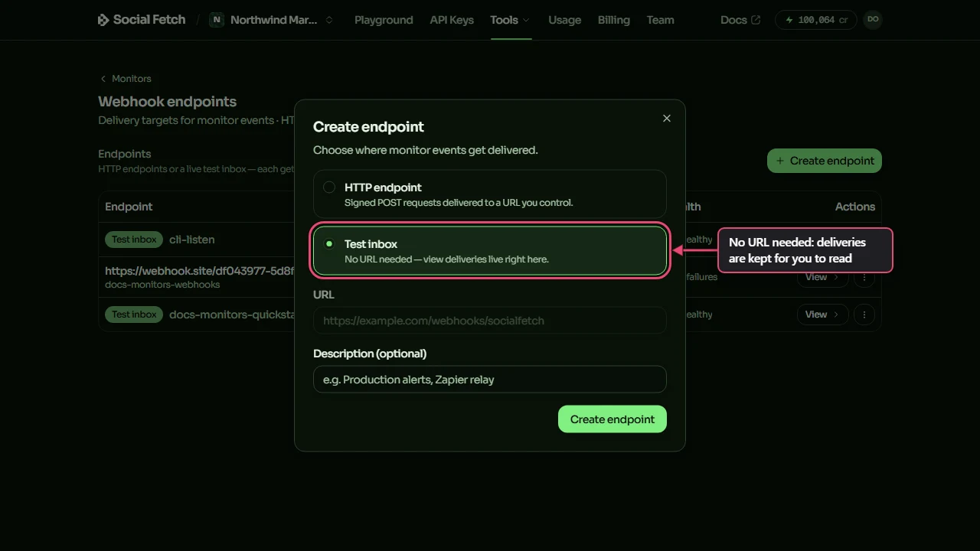The height and width of the screenshot is (551, 980).
Task: Close the Create endpoint dialog
Action: (x=667, y=118)
